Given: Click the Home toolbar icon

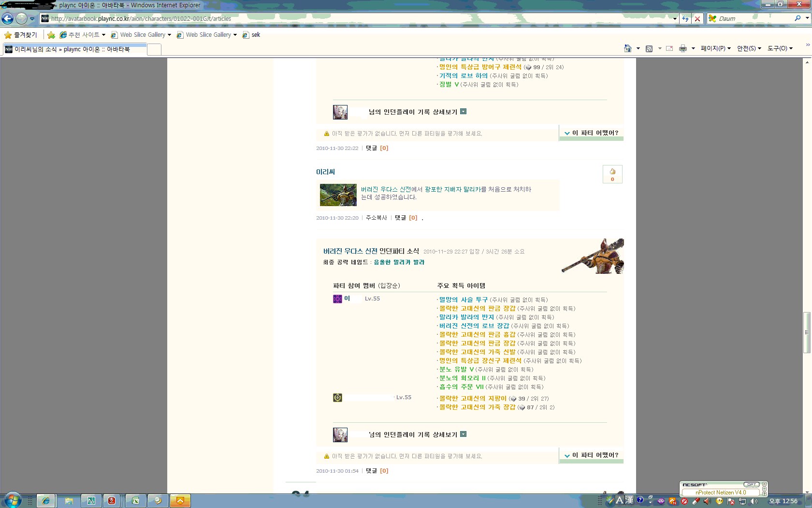Looking at the screenshot, I should (628, 48).
